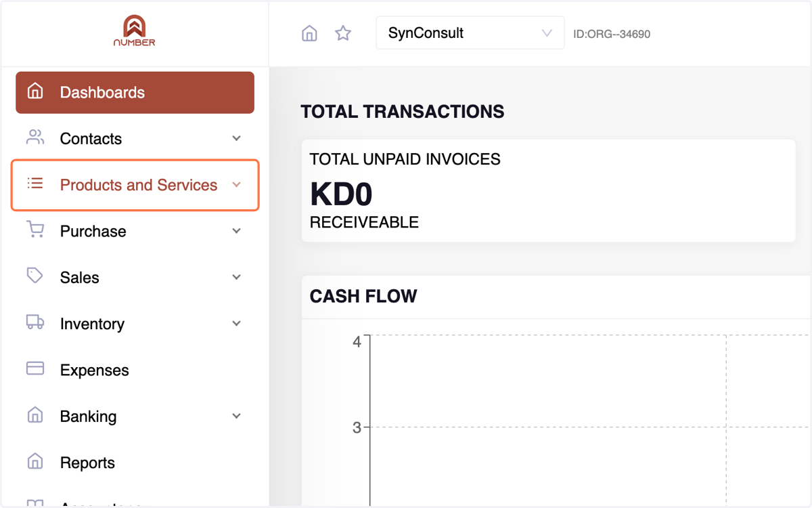Viewport: 812px width, 508px height.
Task: Click the truck icon beside Inventory
Action: click(x=35, y=322)
